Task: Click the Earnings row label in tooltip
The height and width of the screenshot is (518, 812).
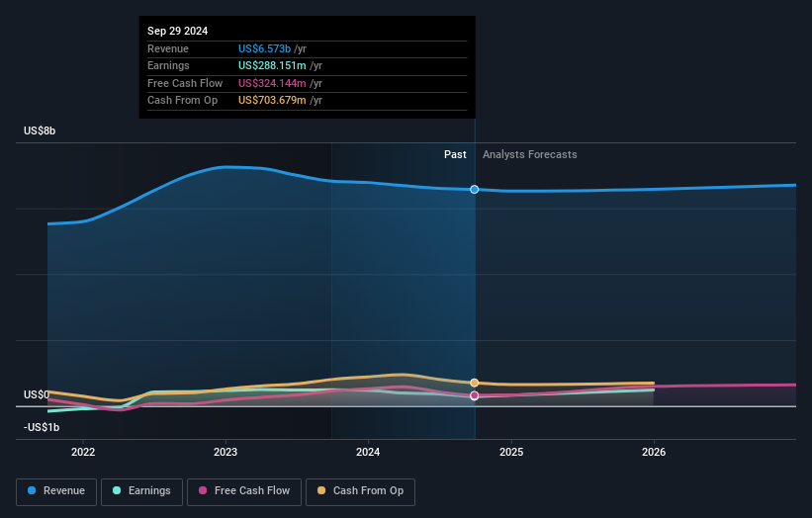Action: 168,65
